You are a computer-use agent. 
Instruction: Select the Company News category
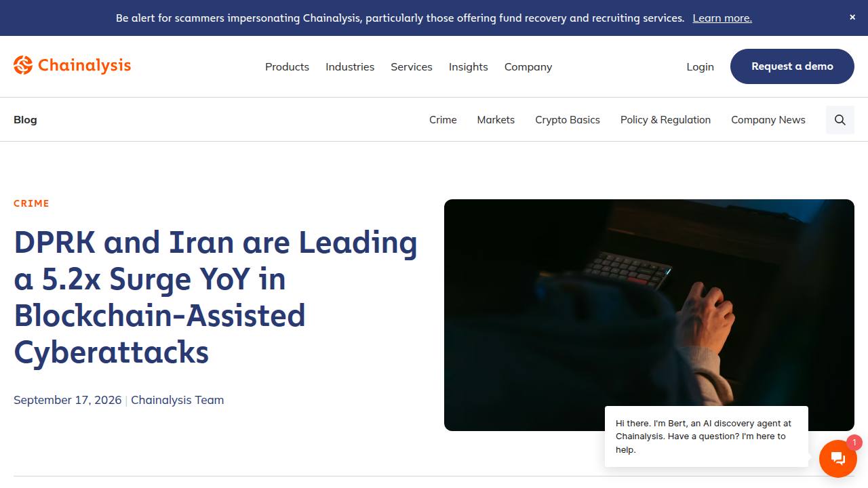(768, 119)
